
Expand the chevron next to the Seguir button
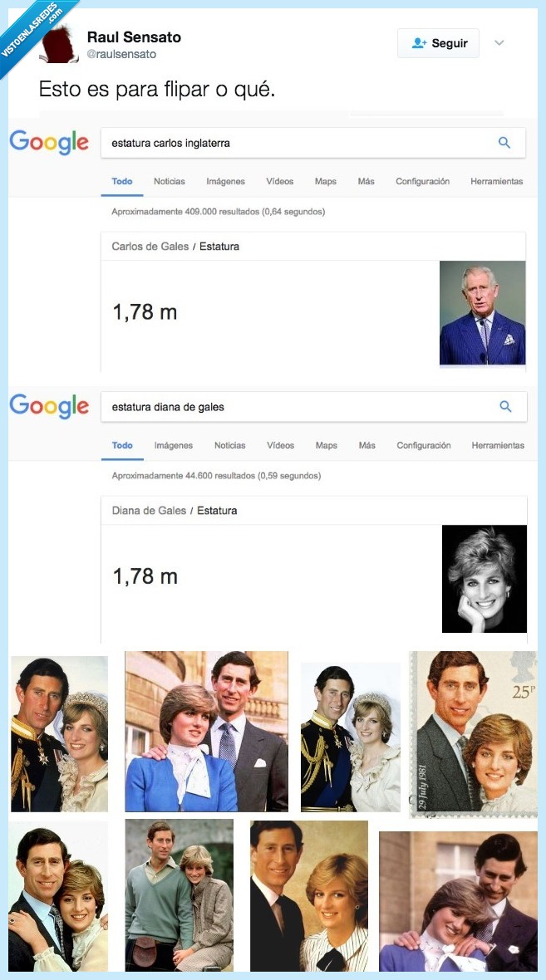[x=499, y=42]
